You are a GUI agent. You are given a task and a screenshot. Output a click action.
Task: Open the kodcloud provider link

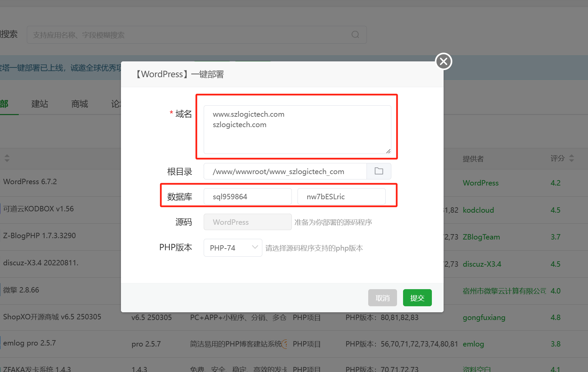tap(478, 210)
